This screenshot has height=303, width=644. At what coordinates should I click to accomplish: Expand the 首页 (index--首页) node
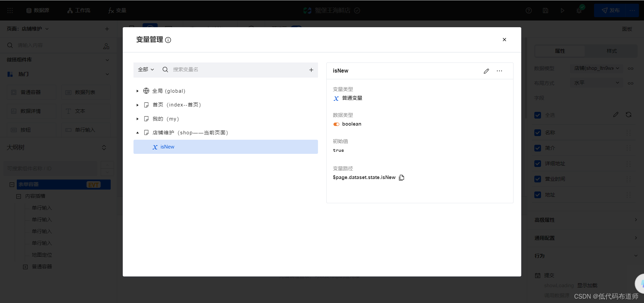tap(137, 105)
